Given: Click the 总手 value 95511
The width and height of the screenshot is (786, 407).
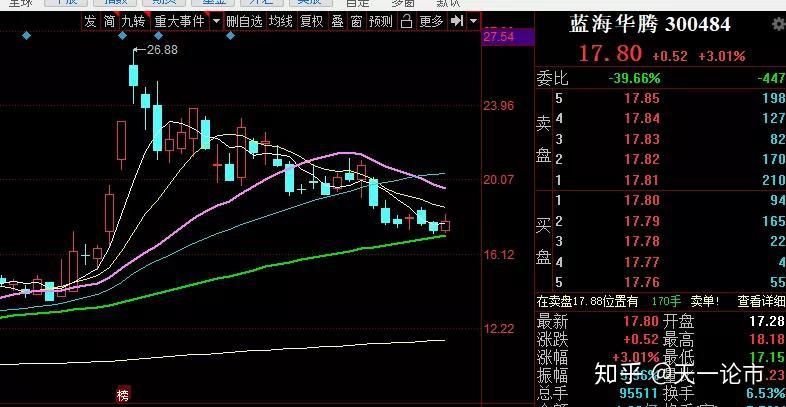Looking at the screenshot, I should (639, 393).
